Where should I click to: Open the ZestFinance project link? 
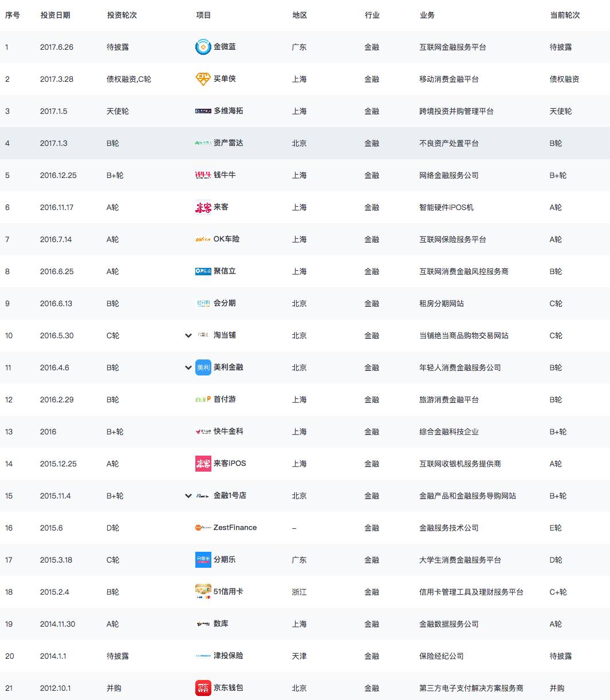tap(235, 528)
